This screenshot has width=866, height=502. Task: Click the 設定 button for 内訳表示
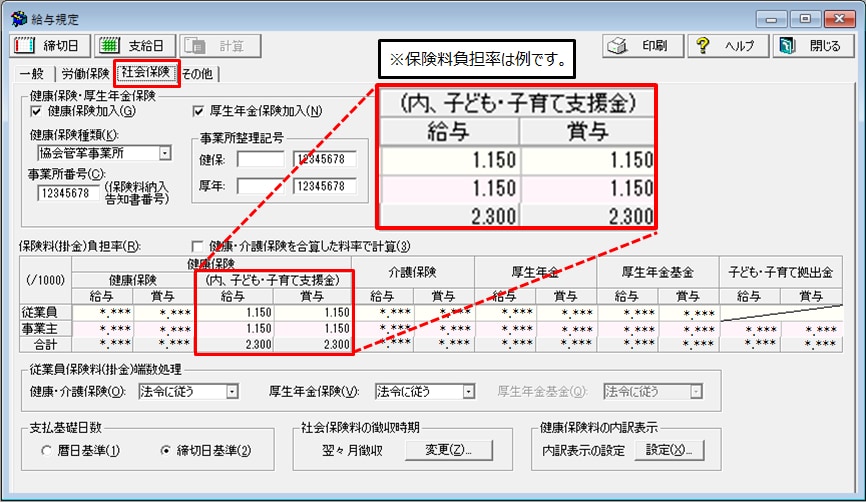668,450
